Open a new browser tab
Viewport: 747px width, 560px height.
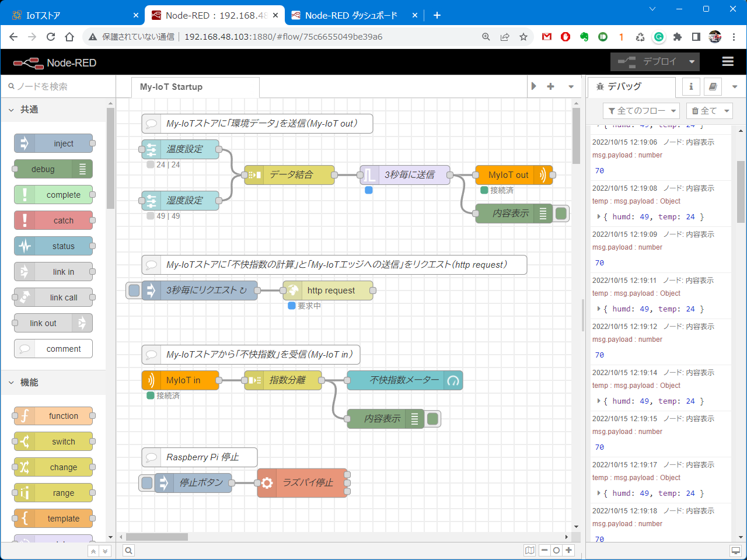(x=437, y=15)
